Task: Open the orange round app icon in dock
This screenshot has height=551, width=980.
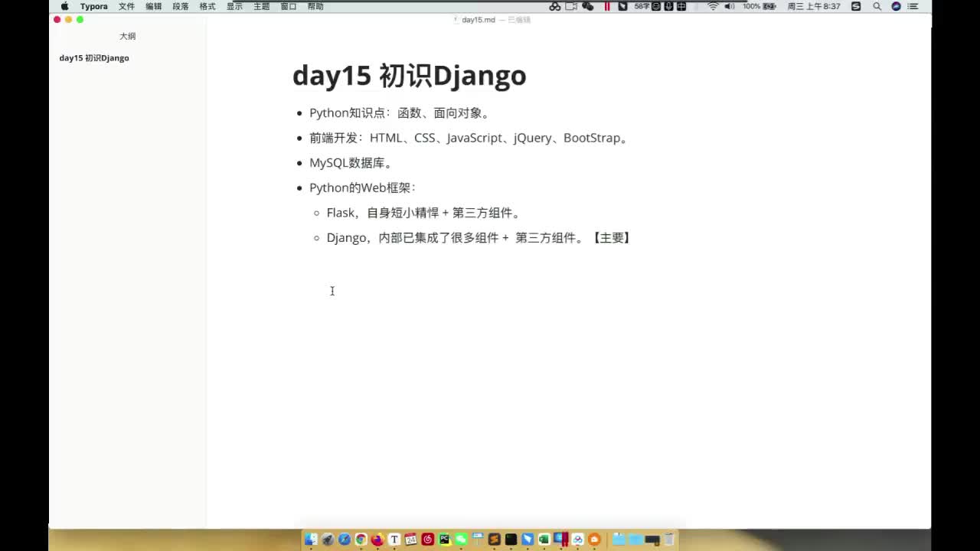Action: 594,540
